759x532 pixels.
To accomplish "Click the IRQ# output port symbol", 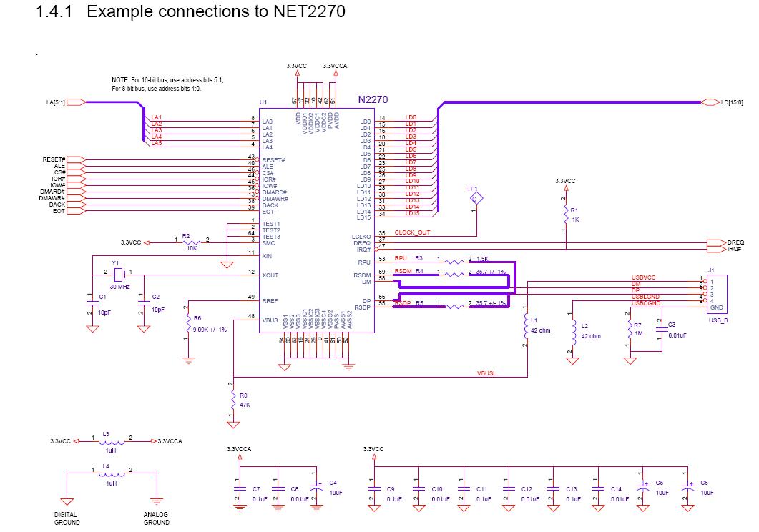I will (x=716, y=249).
